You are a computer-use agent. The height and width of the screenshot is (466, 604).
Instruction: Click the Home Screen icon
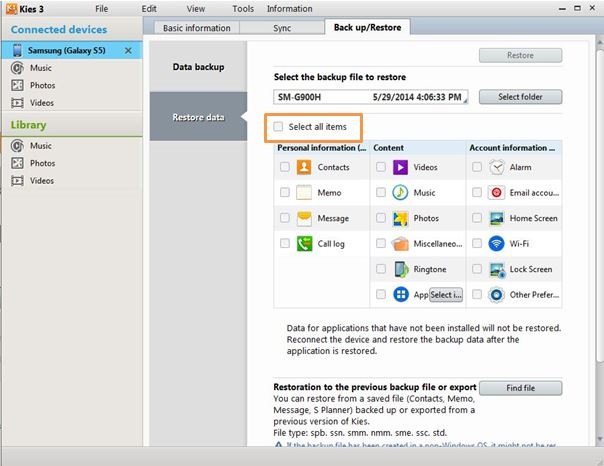(497, 218)
